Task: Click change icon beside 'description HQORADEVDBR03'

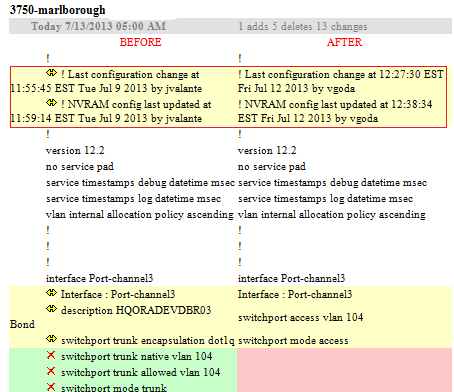Action: point(51,309)
